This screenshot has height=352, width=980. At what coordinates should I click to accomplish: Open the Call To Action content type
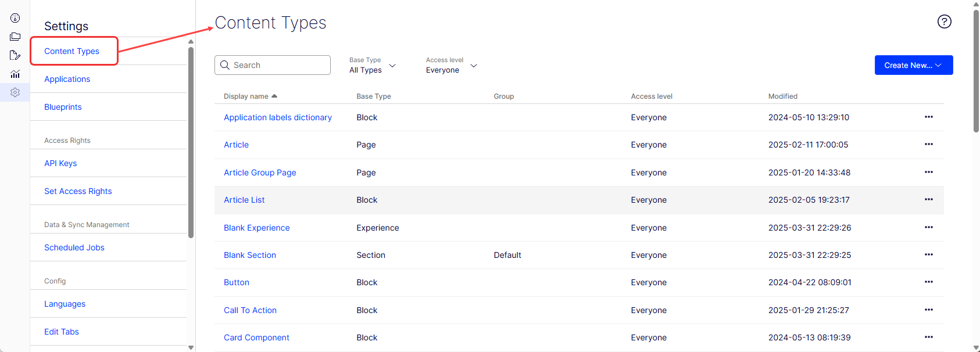(250, 310)
